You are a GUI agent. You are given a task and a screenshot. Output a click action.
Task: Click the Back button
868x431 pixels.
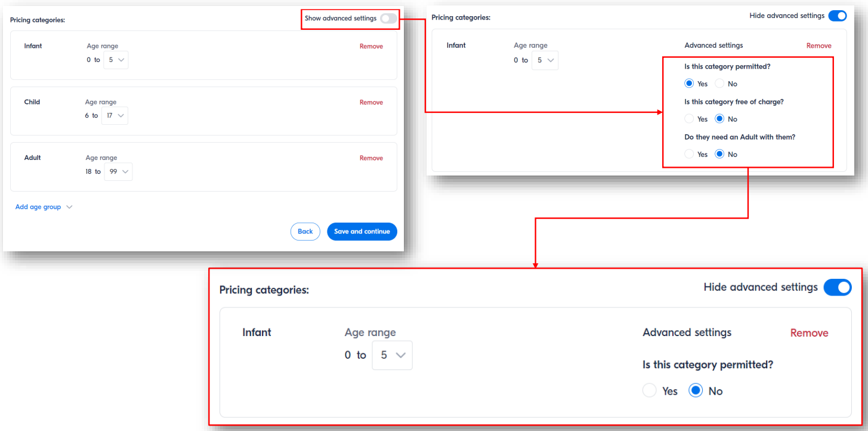click(x=305, y=232)
